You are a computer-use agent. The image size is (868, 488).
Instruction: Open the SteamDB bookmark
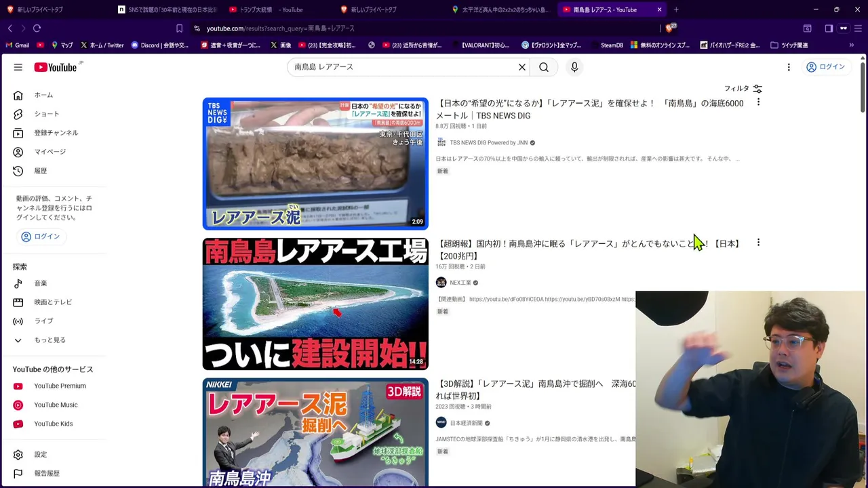(x=606, y=45)
